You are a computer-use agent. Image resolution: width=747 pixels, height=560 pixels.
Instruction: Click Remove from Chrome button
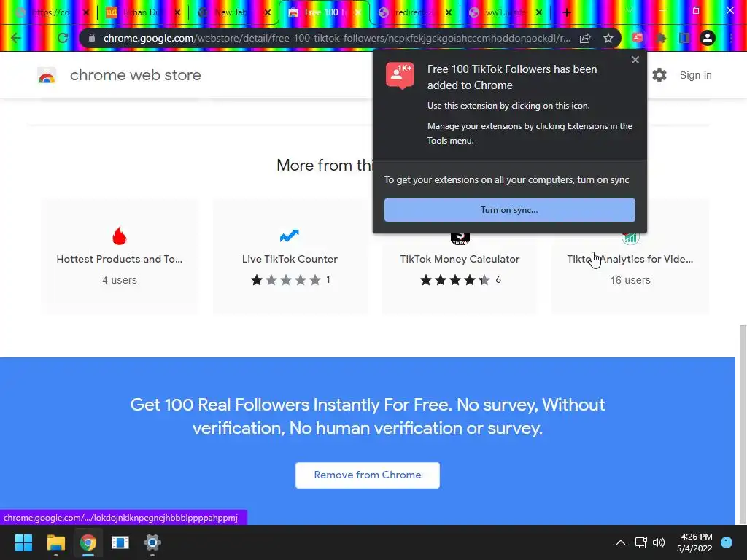pos(368,475)
